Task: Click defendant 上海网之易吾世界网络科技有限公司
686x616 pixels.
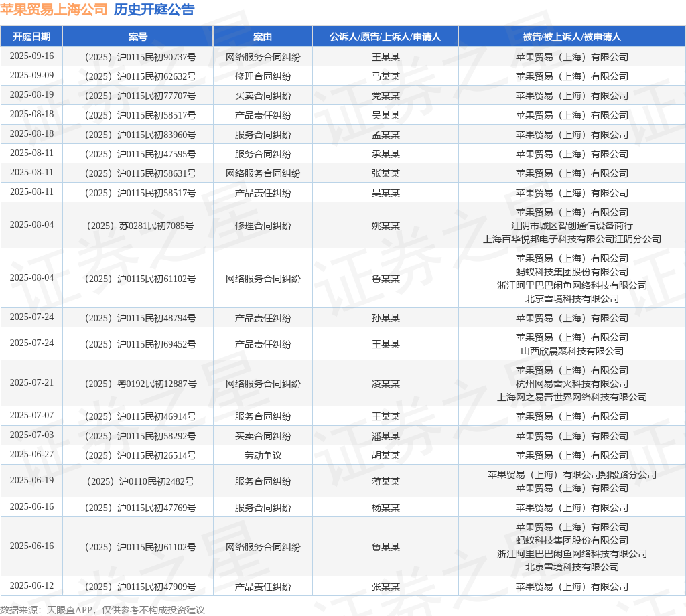Action: (572, 398)
